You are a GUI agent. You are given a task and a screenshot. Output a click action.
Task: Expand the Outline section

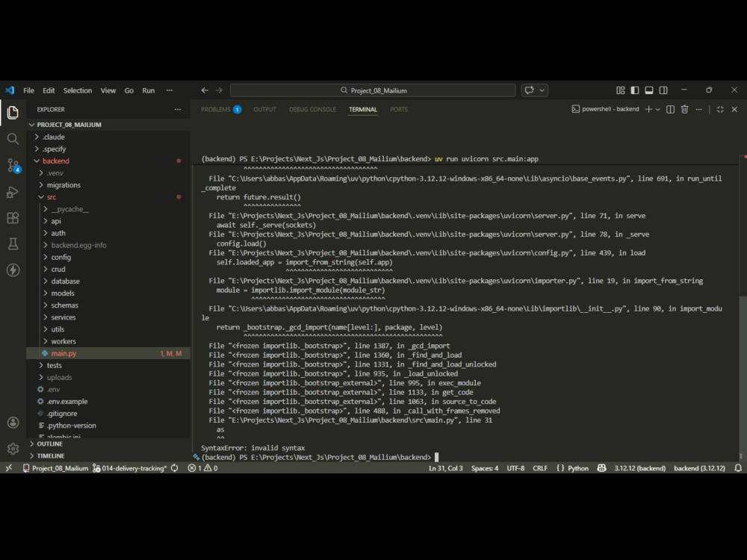tap(108, 444)
